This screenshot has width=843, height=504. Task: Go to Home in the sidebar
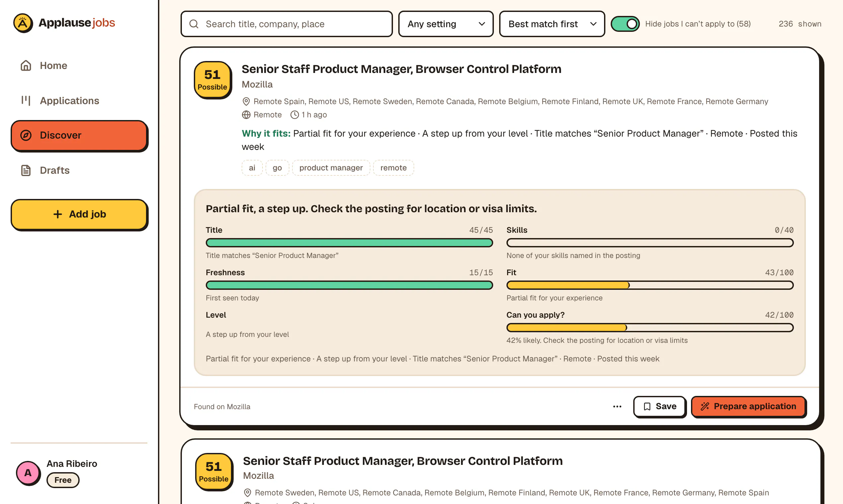[x=79, y=66]
